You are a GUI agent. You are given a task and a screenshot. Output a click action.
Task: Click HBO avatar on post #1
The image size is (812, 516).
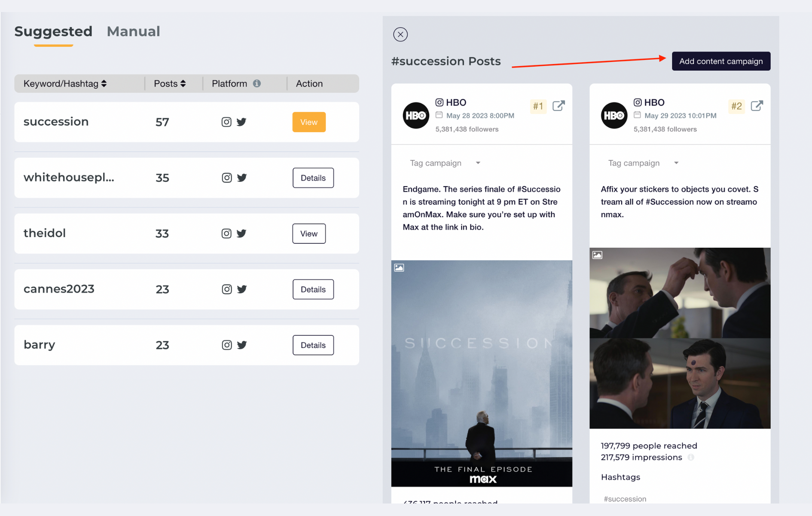(x=415, y=115)
